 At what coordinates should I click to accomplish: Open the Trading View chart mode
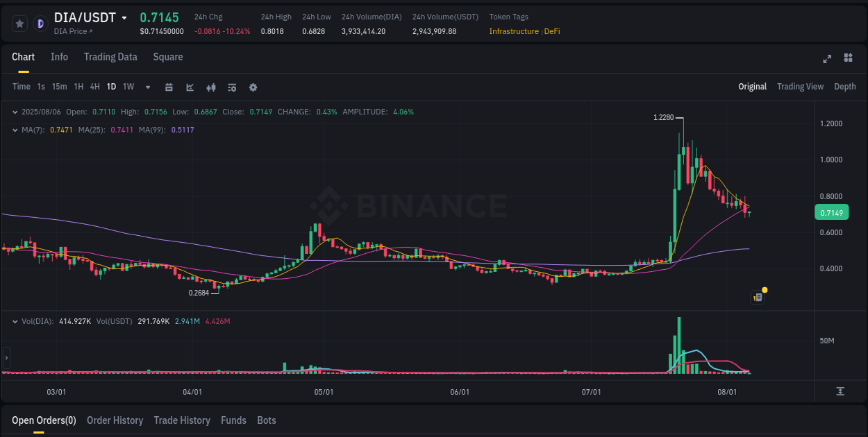[800, 87]
